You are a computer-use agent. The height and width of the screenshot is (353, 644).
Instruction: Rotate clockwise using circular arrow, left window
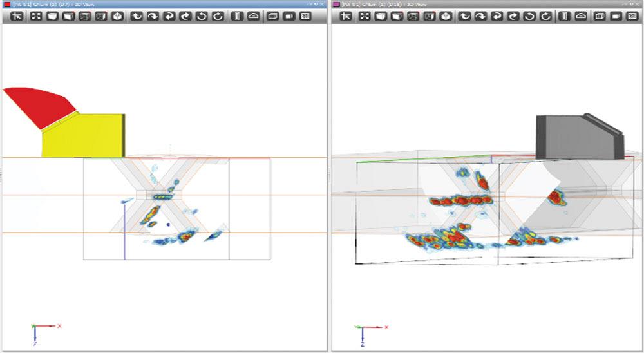pos(218,16)
